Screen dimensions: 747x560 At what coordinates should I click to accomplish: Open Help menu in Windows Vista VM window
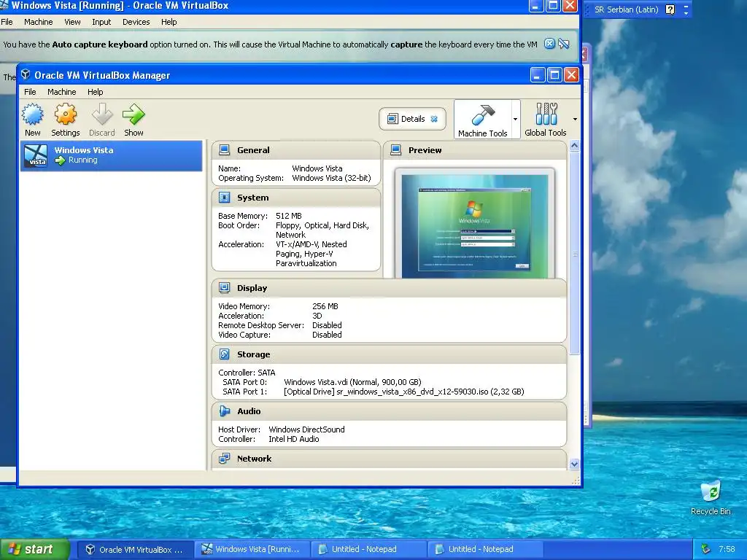(169, 22)
